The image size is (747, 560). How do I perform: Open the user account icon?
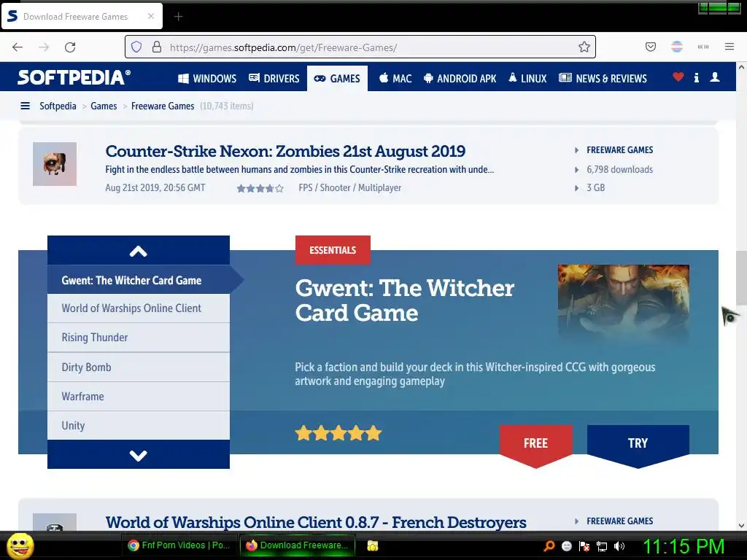(x=715, y=77)
